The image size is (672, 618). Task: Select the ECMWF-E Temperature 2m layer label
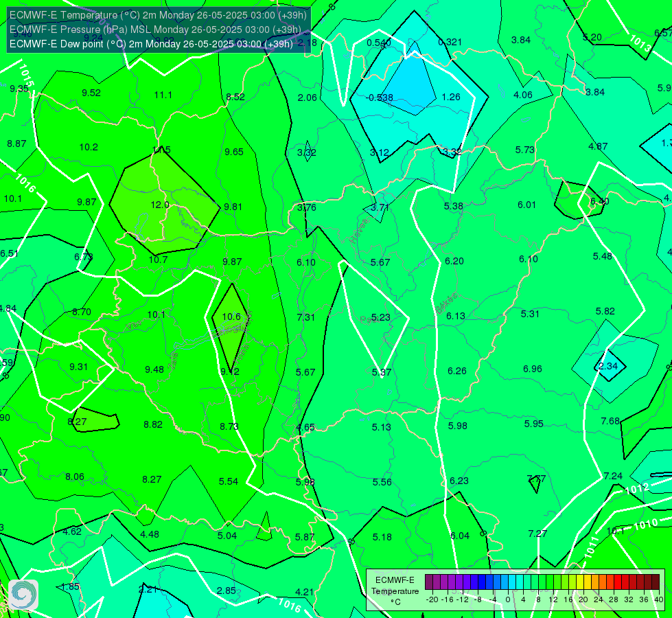(158, 15)
